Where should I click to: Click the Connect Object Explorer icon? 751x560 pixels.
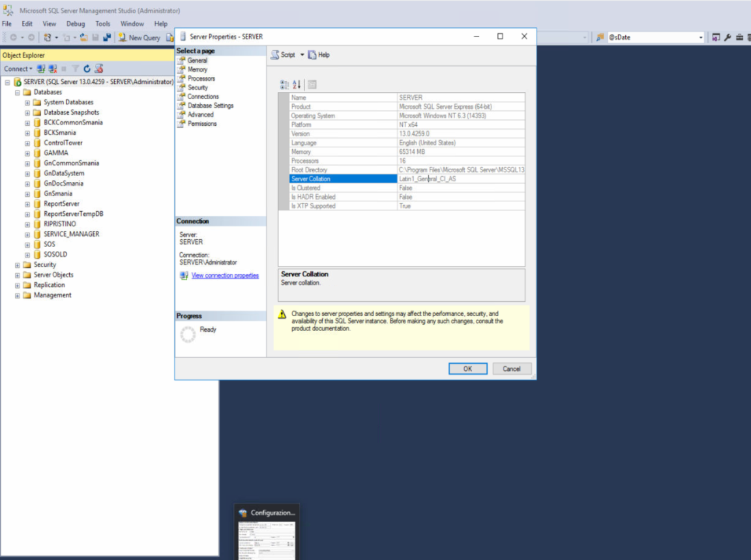click(41, 68)
